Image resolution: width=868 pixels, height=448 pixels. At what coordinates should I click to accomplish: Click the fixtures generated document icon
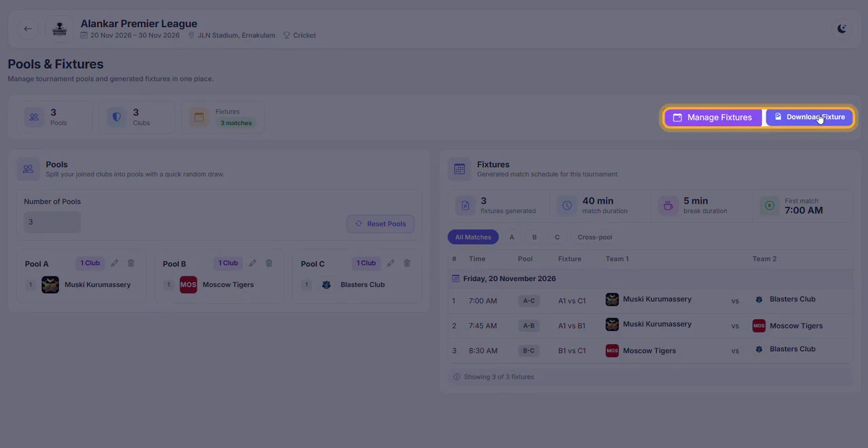(x=465, y=206)
